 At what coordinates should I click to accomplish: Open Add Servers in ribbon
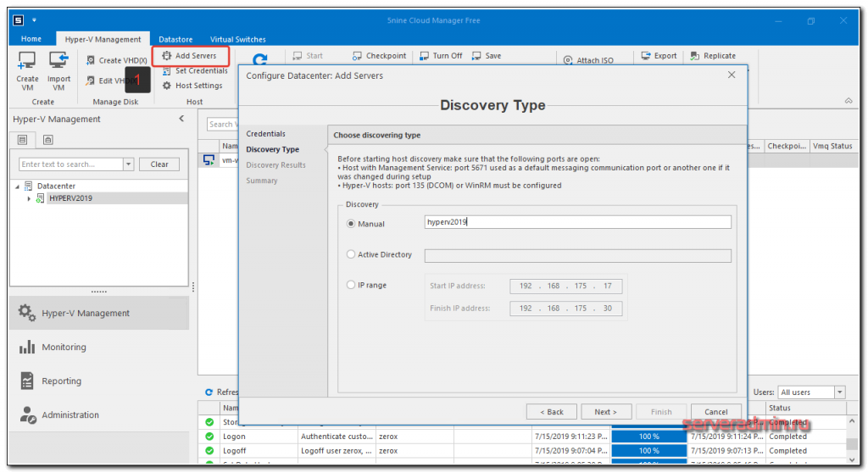coord(189,56)
